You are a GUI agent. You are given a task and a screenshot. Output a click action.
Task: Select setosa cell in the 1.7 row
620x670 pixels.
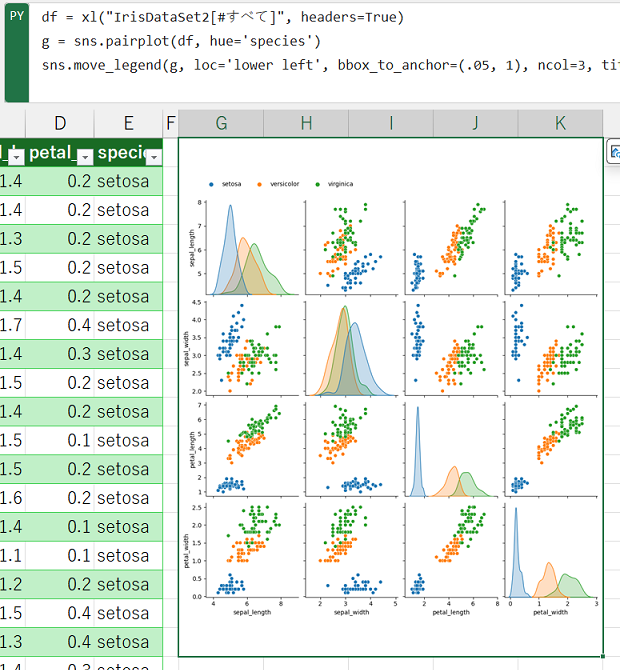tap(129, 325)
